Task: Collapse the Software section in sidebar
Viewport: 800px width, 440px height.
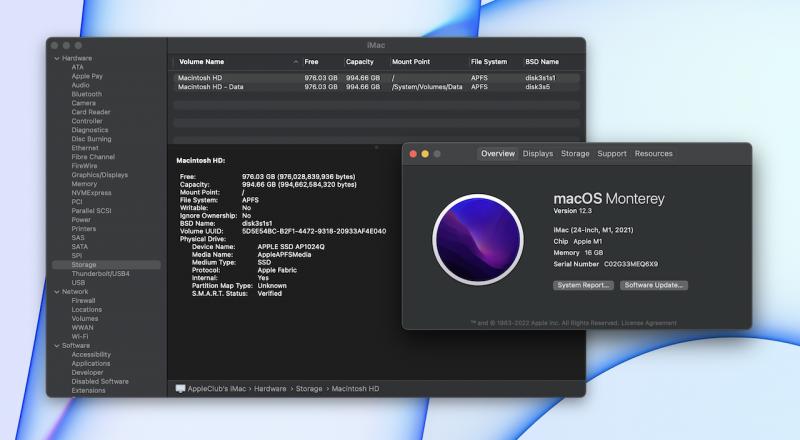Action: (x=57, y=346)
